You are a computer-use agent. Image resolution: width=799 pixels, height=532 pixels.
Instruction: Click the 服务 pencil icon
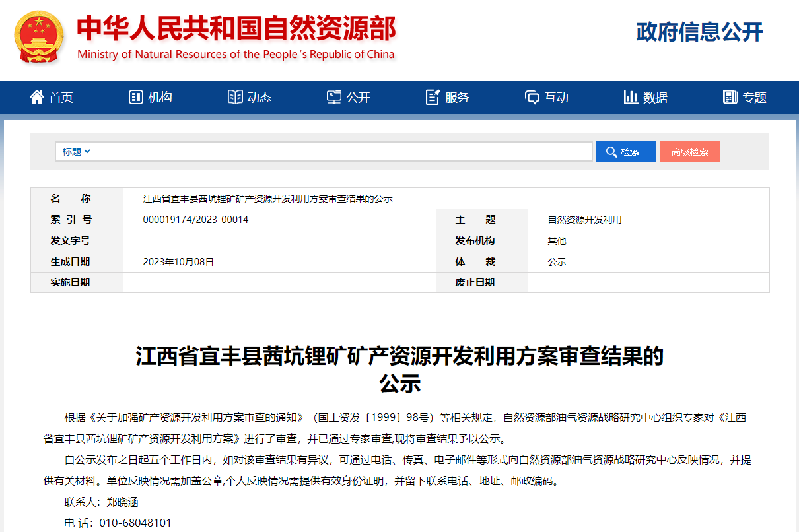[x=433, y=96]
